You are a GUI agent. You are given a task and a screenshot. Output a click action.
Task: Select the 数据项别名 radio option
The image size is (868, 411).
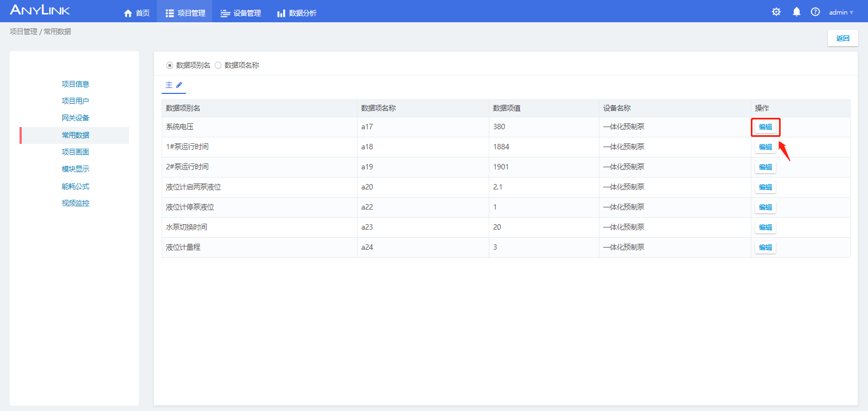coord(170,65)
